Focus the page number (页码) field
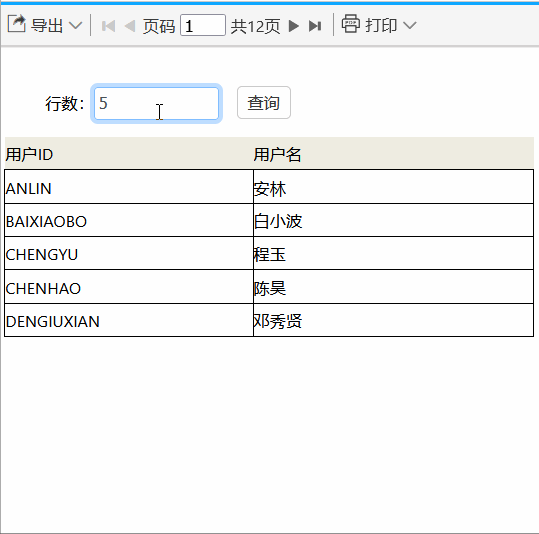This screenshot has width=539, height=534. (x=203, y=25)
